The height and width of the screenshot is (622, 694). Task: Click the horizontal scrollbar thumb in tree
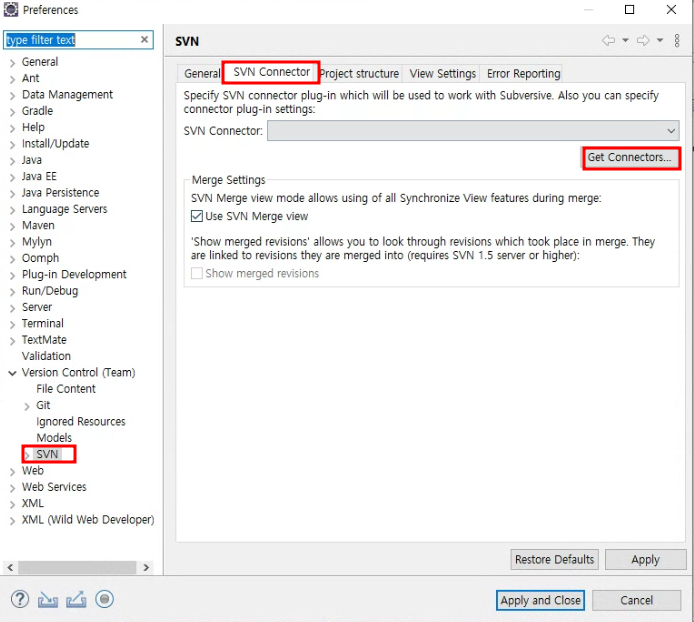(x=77, y=568)
